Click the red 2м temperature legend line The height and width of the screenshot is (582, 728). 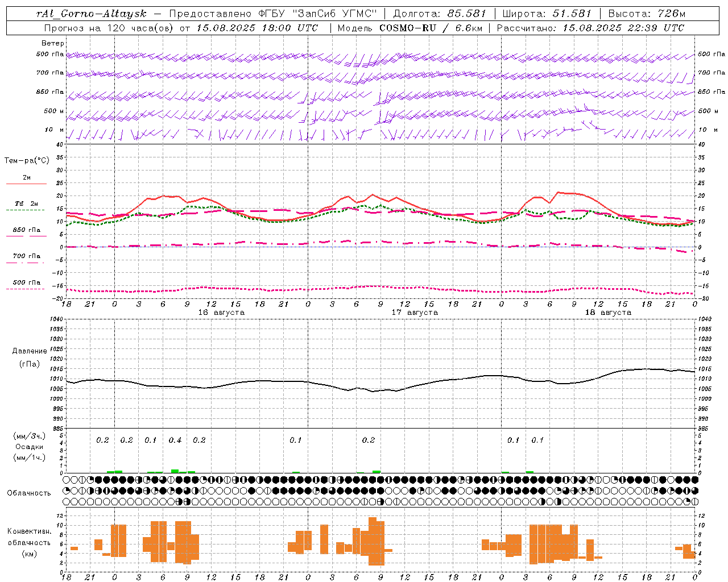pos(26,184)
